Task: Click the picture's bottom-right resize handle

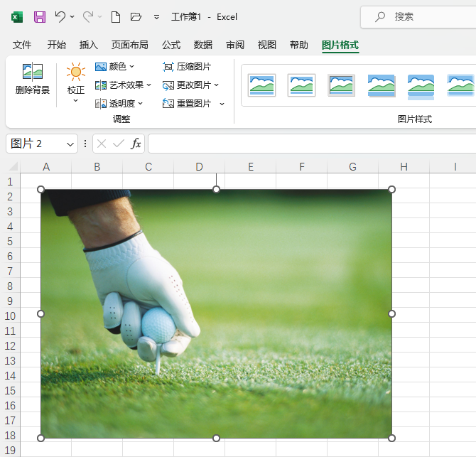Action: pos(391,438)
